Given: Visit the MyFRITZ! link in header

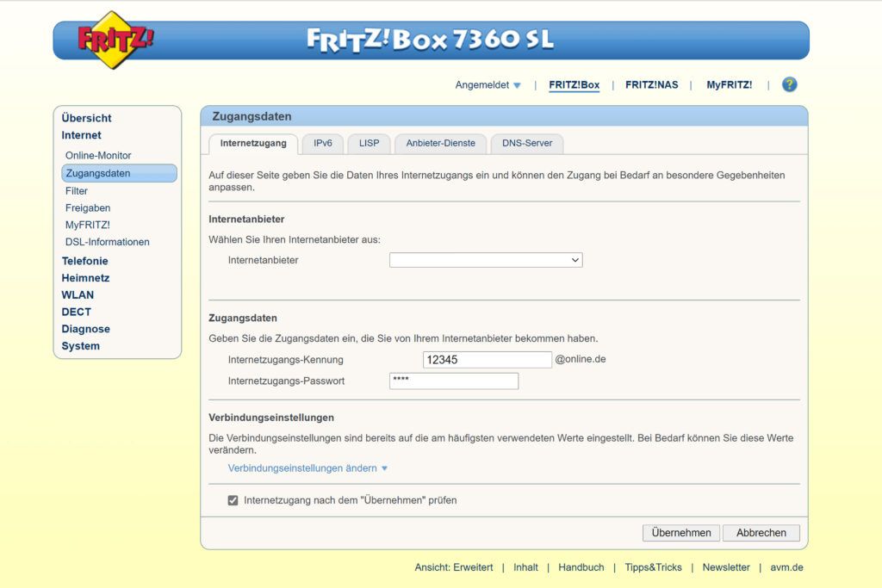Looking at the screenshot, I should (729, 85).
